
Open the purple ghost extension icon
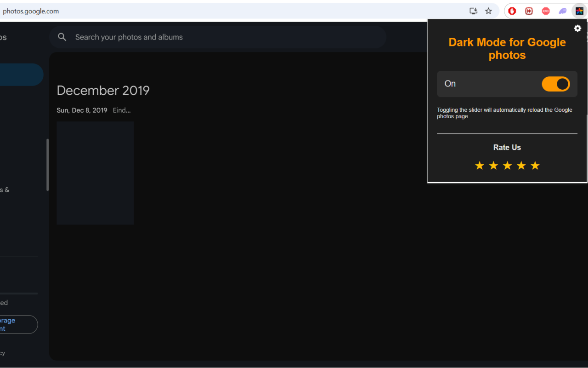point(563,11)
